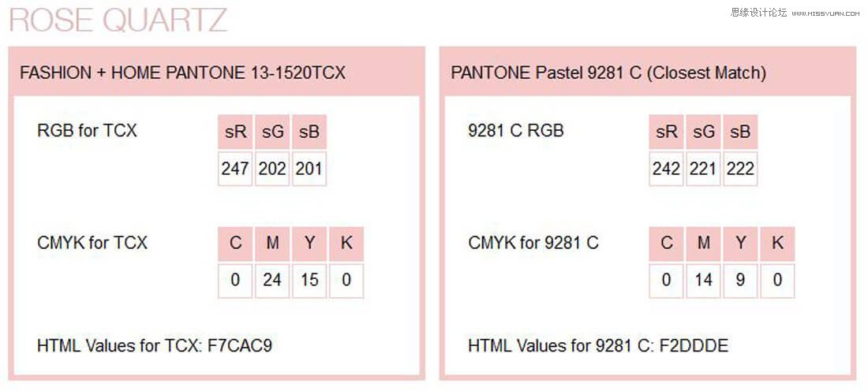Select the sG value 221 for 9281 C
Image resolution: width=868 pixels, height=391 pixels.
click(x=704, y=169)
